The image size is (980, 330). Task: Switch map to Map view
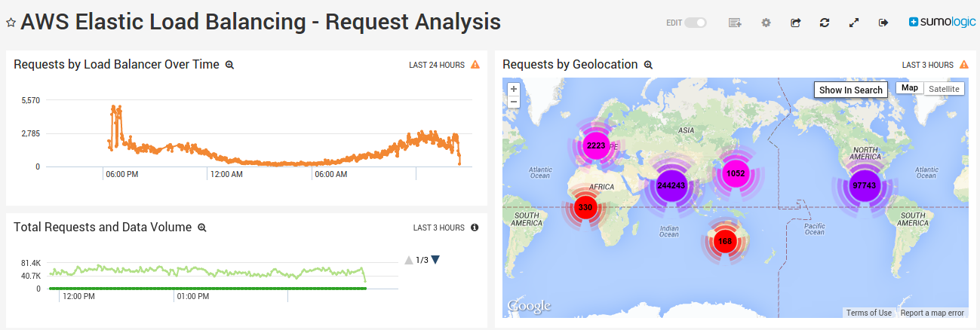tap(910, 88)
